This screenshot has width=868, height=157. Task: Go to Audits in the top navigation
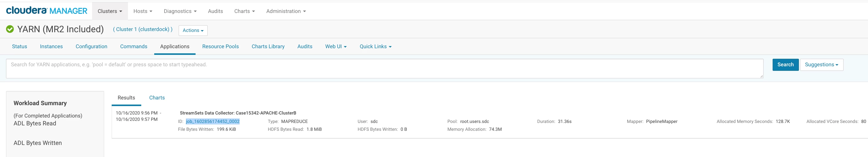(x=215, y=11)
